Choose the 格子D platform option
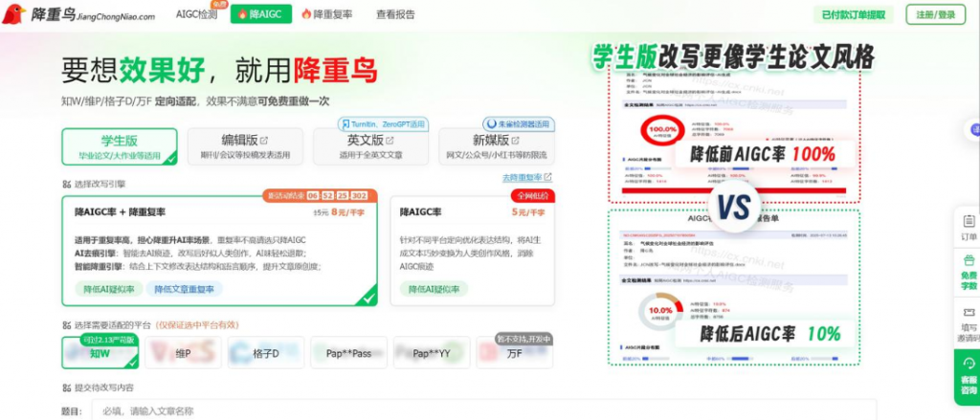 pos(265,353)
